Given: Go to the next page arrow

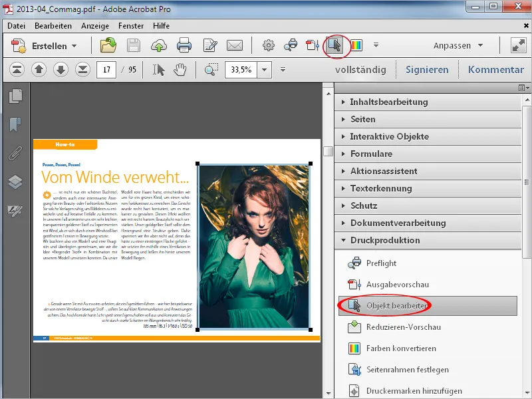Looking at the screenshot, I should tap(60, 70).
